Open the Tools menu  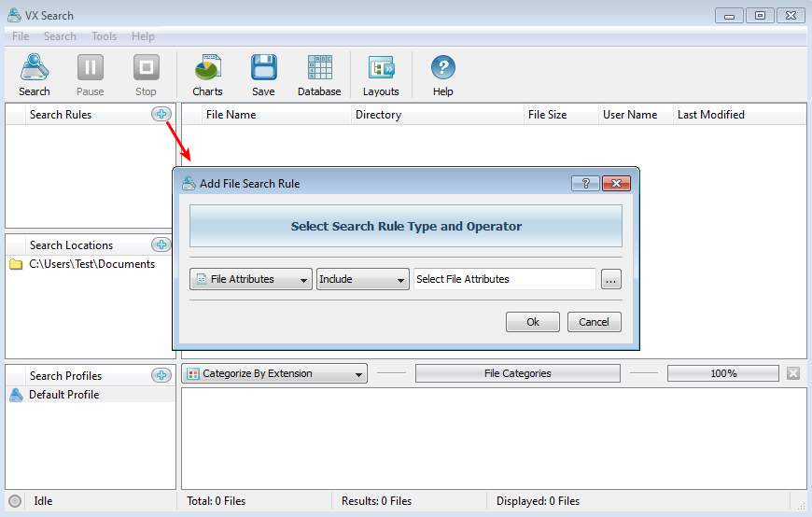tap(105, 36)
